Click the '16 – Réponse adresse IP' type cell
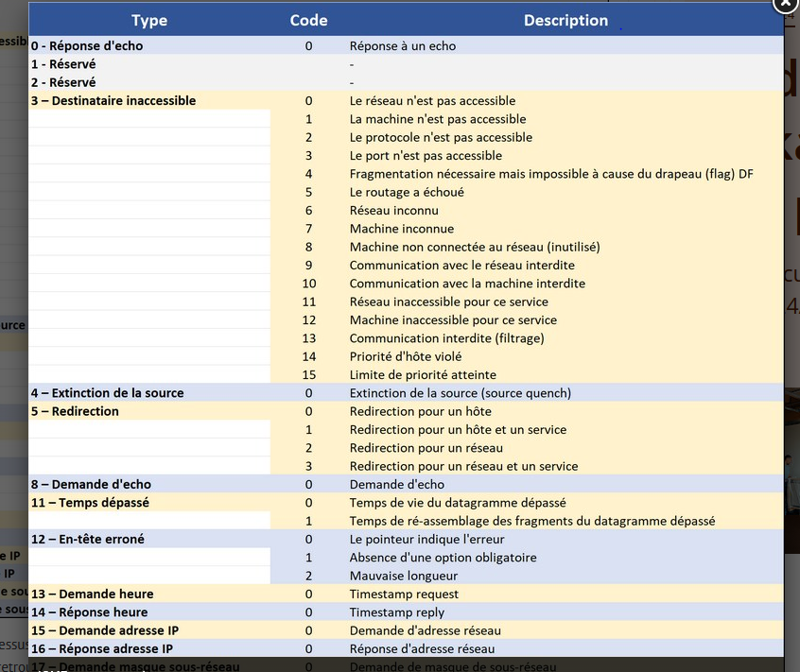Image resolution: width=800 pixels, height=672 pixels. (x=101, y=648)
